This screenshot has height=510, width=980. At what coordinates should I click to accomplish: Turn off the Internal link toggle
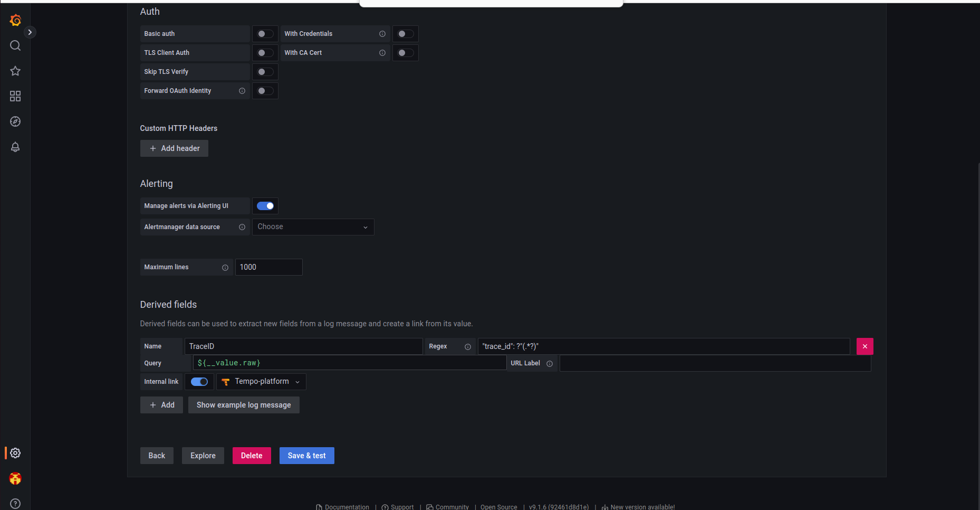coord(199,382)
